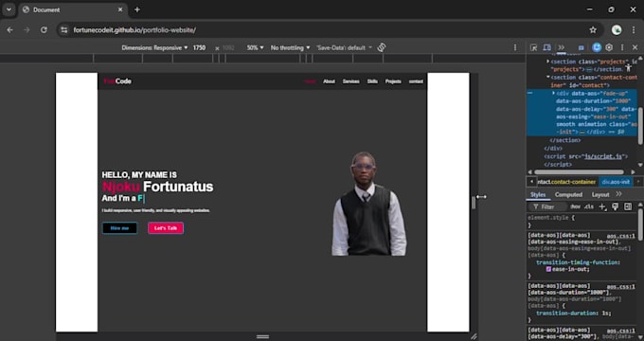Open DevTools settings gear
Viewport: 644px width, 341px height.
[x=609, y=47]
